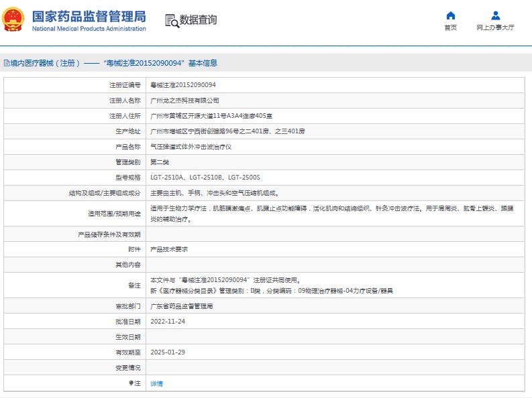Click the 数据查询 search document icon
Screen dimensions: 532x398
click(172, 21)
